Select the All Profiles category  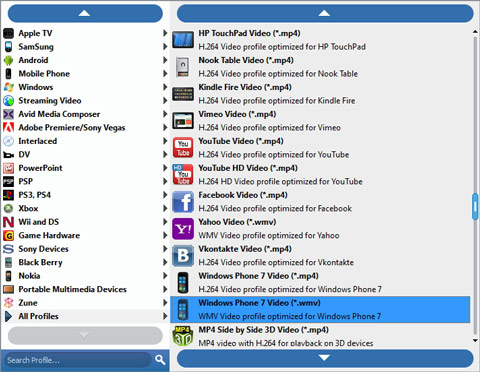(x=85, y=316)
